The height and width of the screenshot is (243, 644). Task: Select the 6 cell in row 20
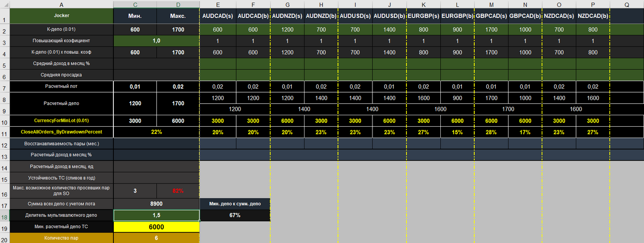click(x=156, y=238)
